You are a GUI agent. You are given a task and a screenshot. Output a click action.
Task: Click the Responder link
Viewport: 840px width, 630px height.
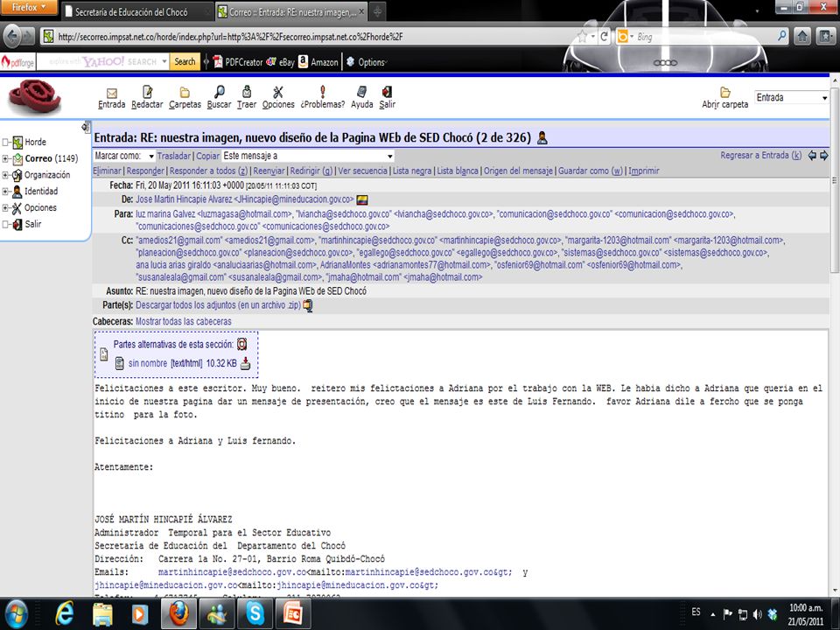[x=145, y=171]
